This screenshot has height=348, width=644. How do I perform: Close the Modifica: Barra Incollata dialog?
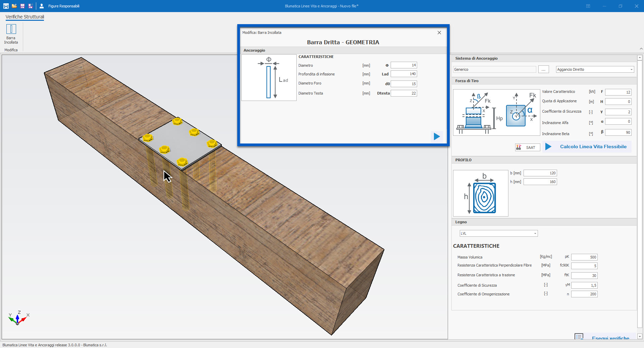click(x=439, y=33)
